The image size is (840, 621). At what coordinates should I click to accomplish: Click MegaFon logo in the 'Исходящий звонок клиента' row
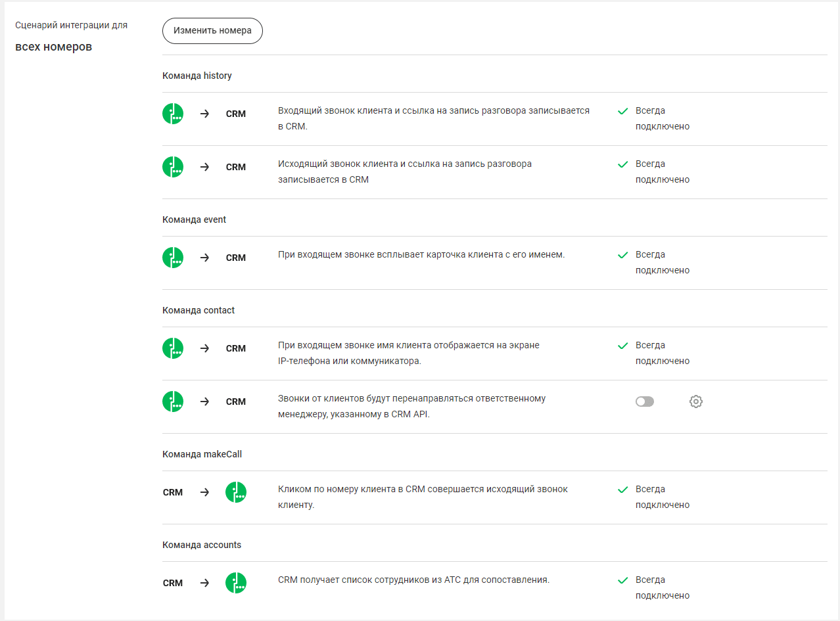tap(173, 167)
